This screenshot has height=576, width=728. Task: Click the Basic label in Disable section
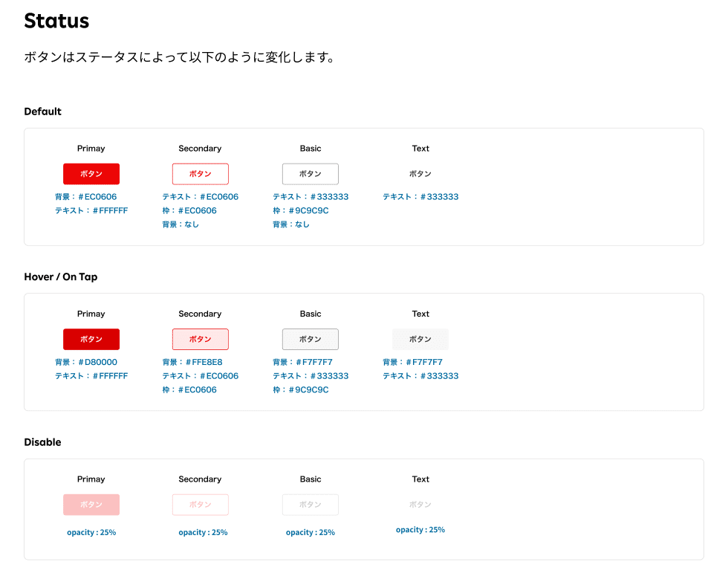tap(311, 479)
